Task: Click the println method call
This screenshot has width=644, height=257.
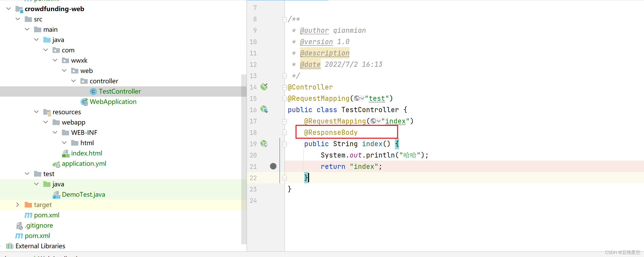Action: pyautogui.click(x=380, y=155)
